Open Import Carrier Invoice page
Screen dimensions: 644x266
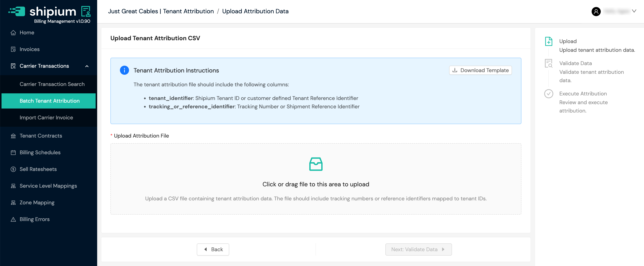46,117
